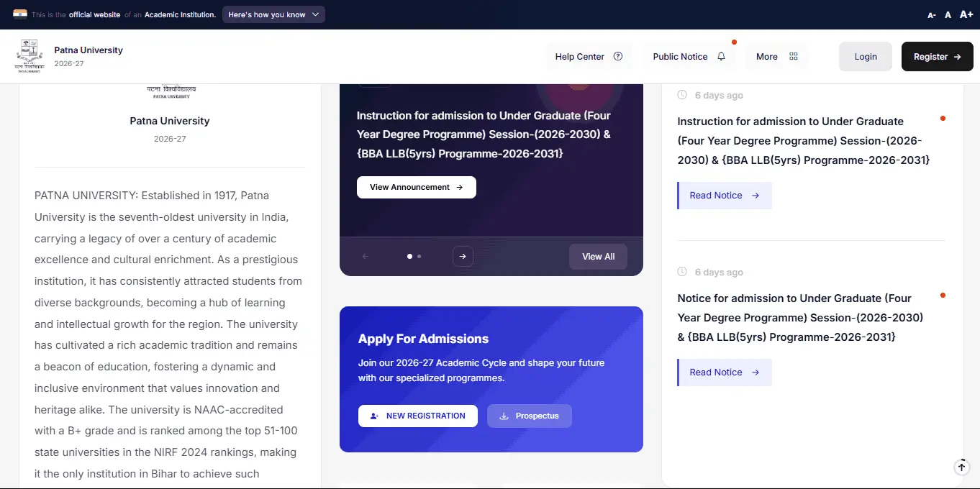
Task: Select the first carousel dot indicator
Action: [410, 256]
